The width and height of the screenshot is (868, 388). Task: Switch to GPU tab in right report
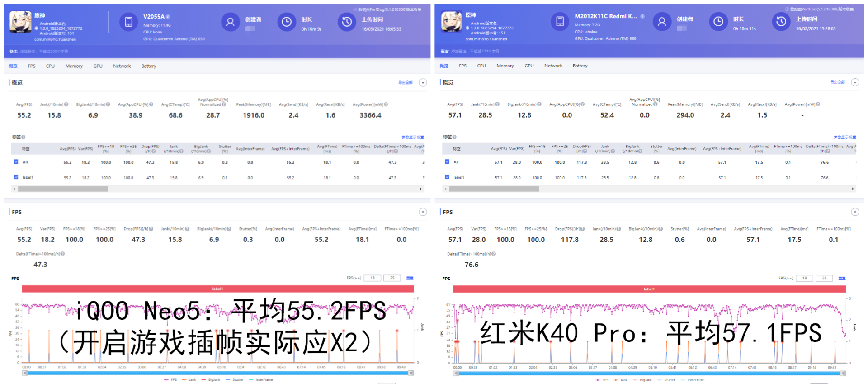529,66
